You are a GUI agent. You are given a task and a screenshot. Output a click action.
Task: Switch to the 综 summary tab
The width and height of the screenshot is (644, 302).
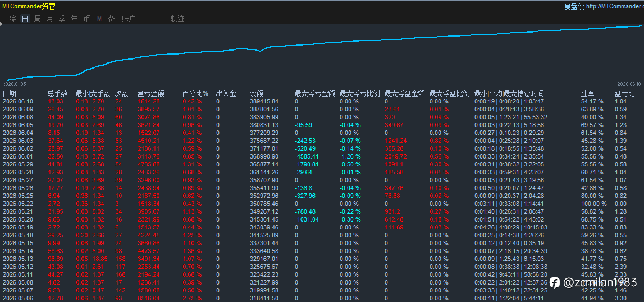13,19
